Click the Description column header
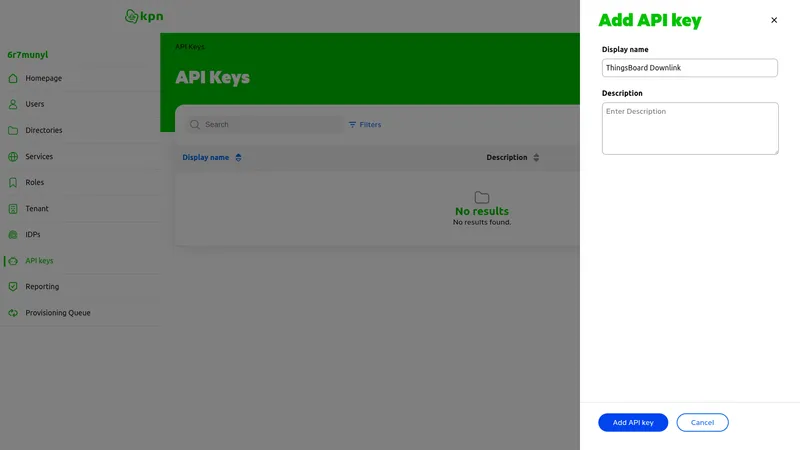 pyautogui.click(x=507, y=158)
